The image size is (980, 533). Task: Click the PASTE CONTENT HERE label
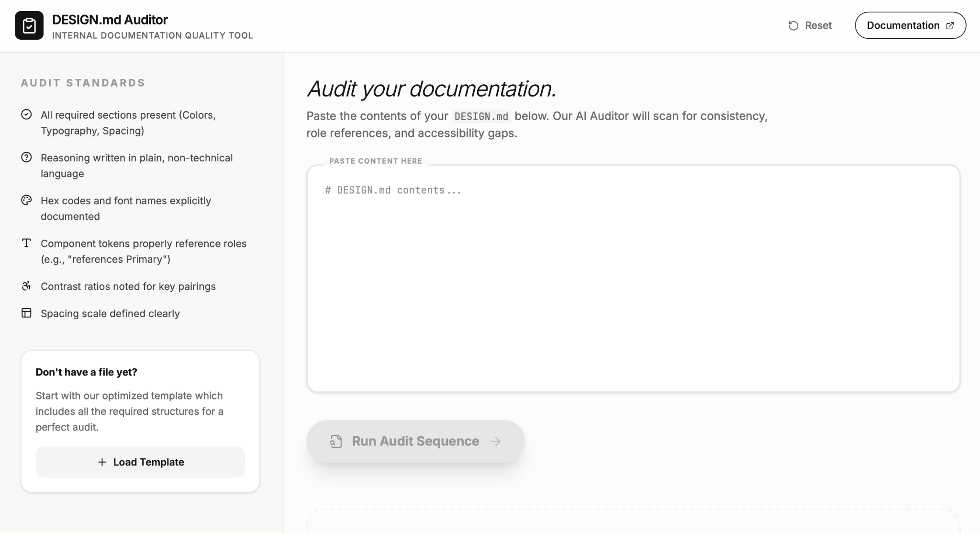pyautogui.click(x=376, y=161)
